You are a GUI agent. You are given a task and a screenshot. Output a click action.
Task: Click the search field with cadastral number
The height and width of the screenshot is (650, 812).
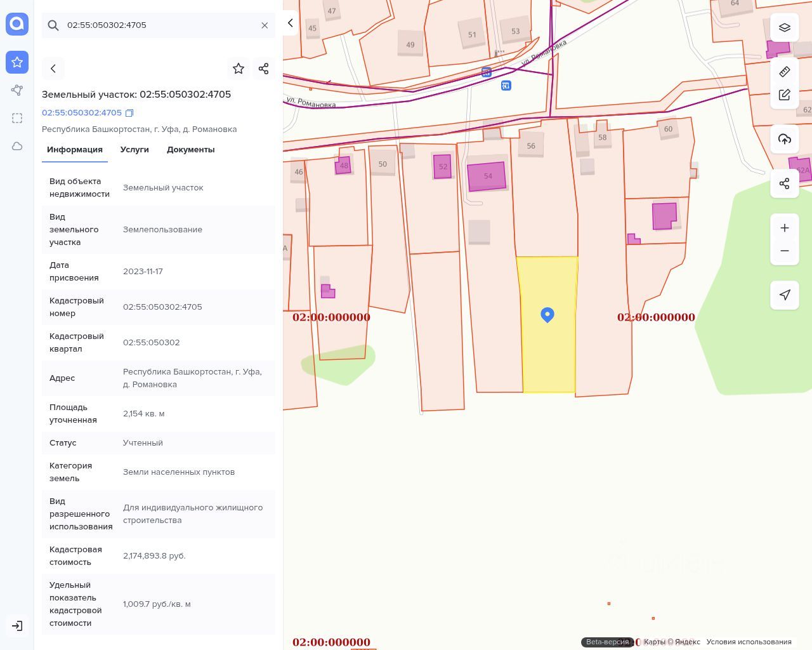[x=159, y=25]
